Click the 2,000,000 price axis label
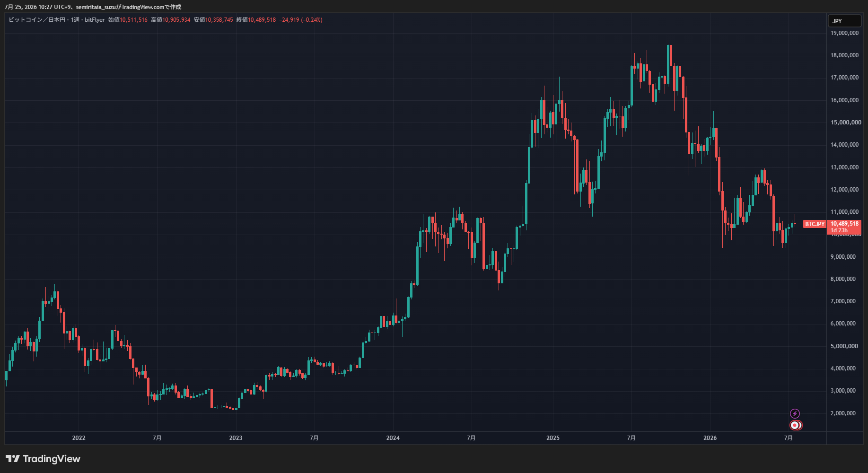The image size is (868, 473). pos(843,413)
